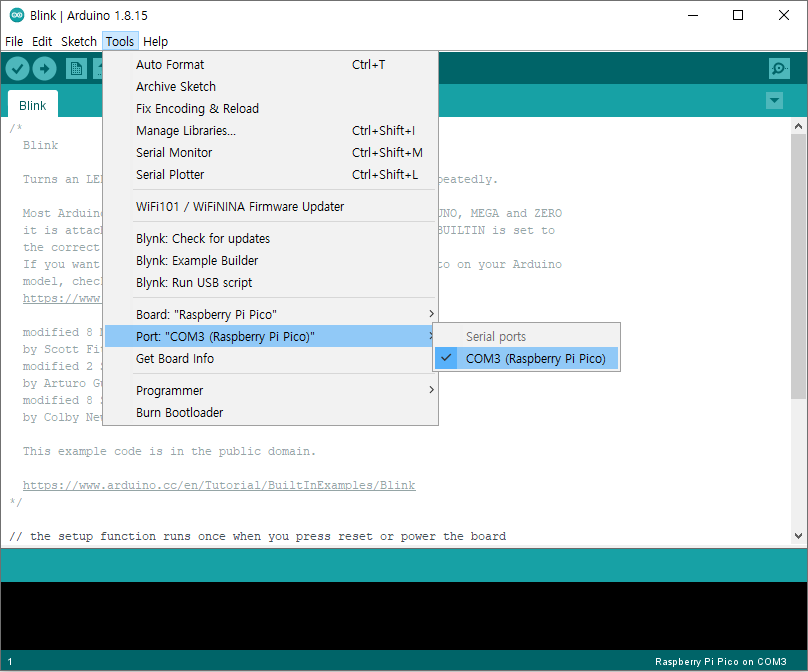Open the Help menu
The image size is (808, 672).
coord(155,41)
